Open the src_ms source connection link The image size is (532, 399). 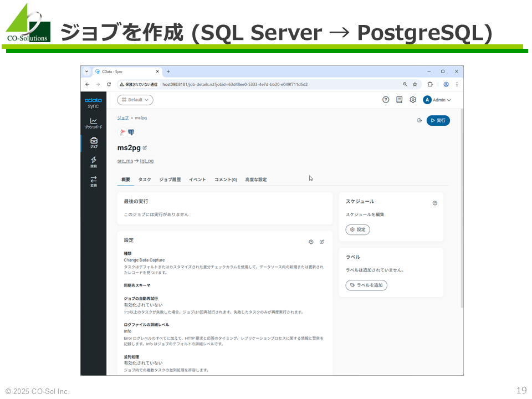[125, 161]
